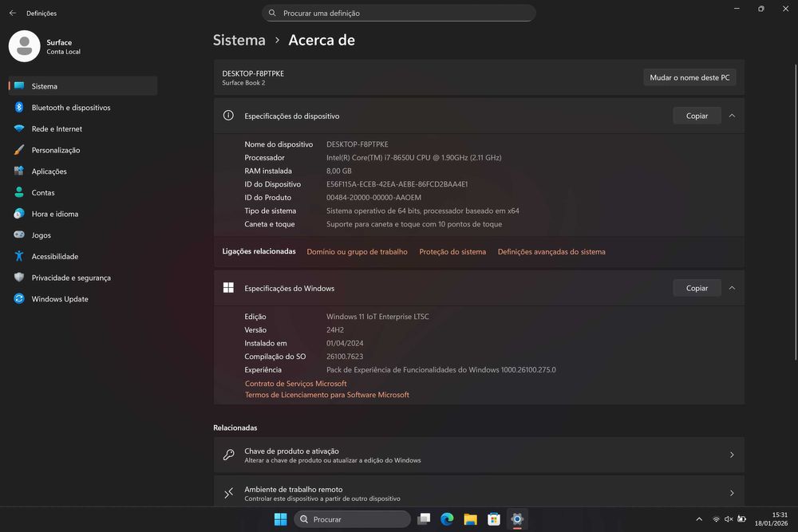Launch Microsoft Edge from taskbar
The height and width of the screenshot is (532, 798).
point(448,519)
